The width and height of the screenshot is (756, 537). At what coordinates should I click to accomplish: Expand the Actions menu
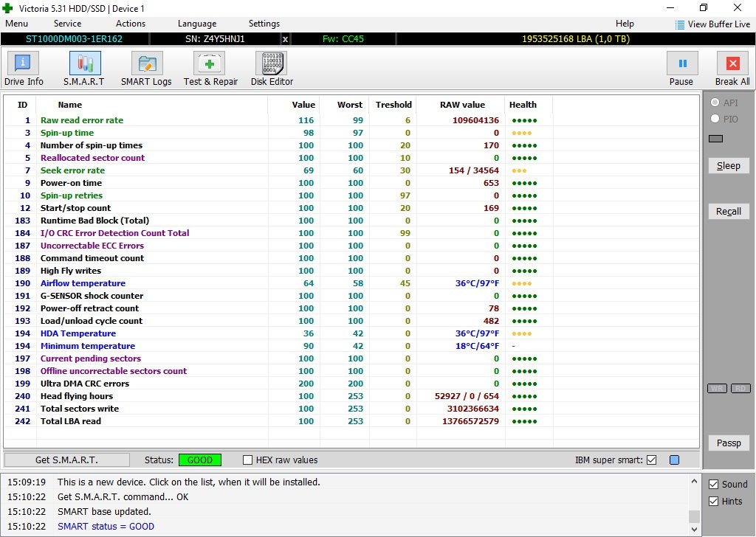[x=131, y=24]
